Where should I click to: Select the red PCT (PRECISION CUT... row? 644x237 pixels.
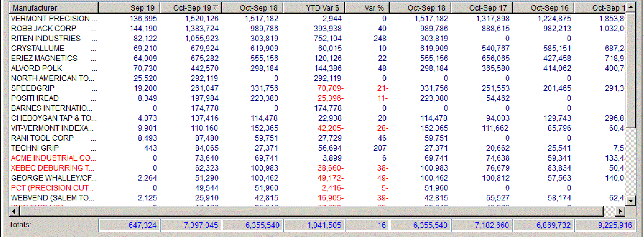[318, 188]
